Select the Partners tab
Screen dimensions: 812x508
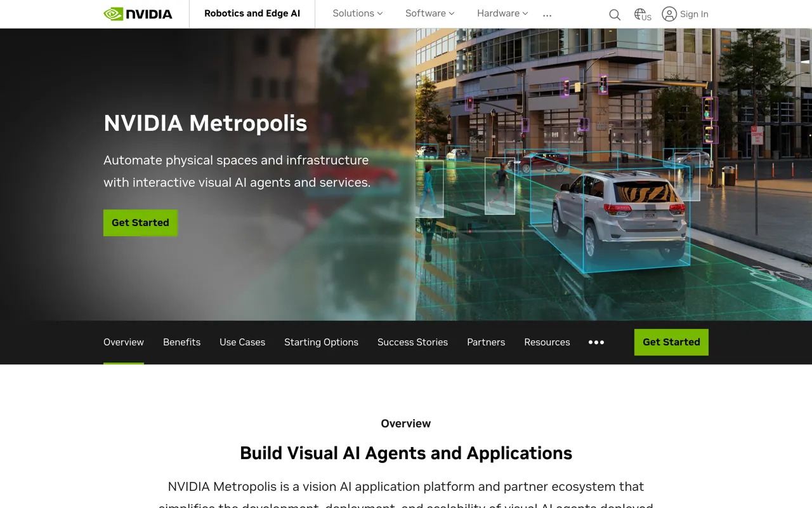tap(486, 342)
